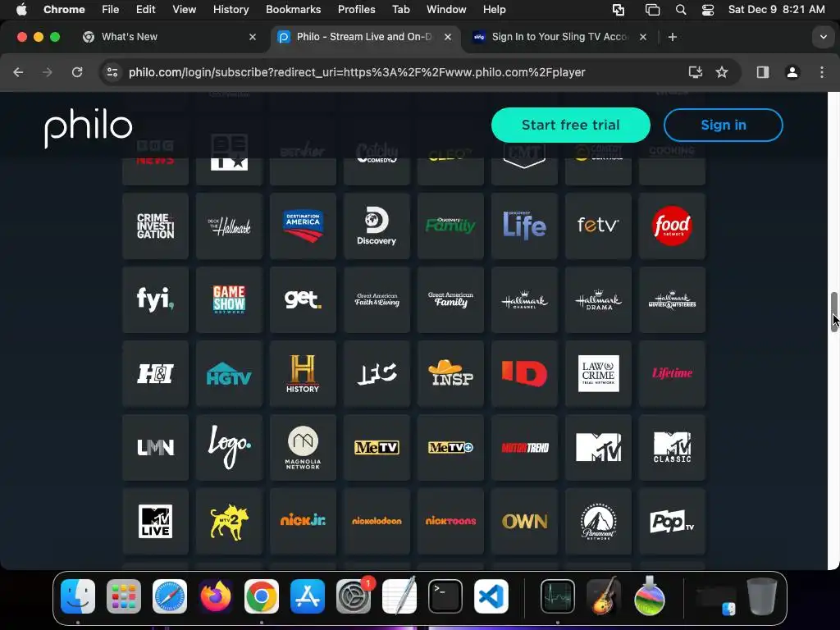840x630 pixels.
Task: Open the Magnolia Network tile
Action: point(304,448)
